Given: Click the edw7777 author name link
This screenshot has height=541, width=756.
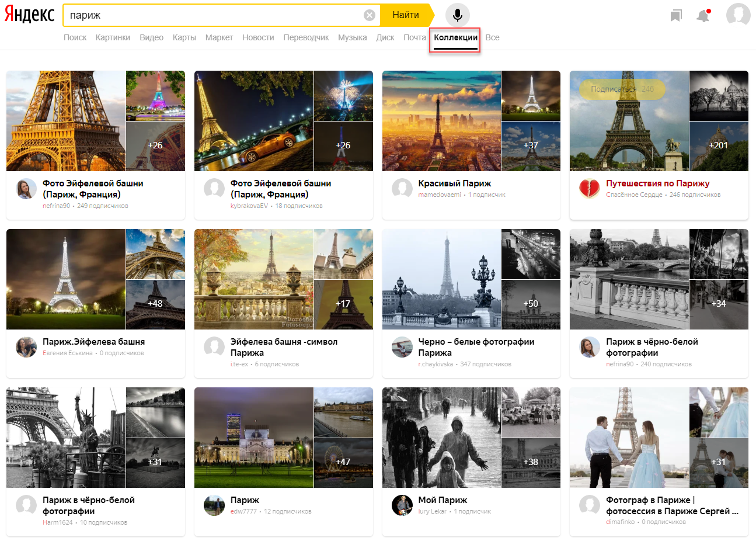Looking at the screenshot, I should tap(243, 512).
